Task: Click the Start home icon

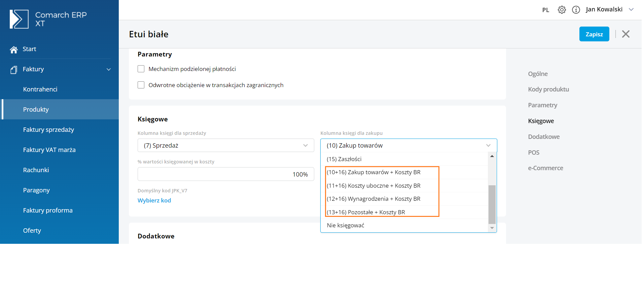Action: [x=14, y=49]
